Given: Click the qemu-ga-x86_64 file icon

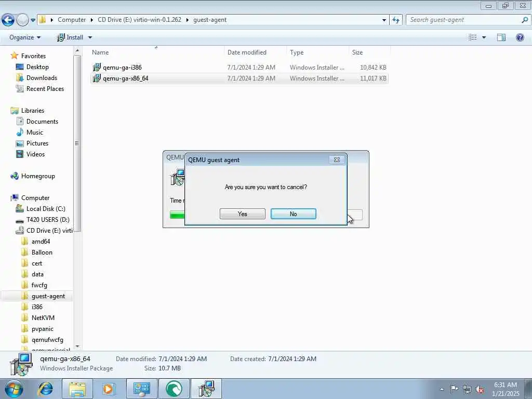Looking at the screenshot, I should click(97, 78).
